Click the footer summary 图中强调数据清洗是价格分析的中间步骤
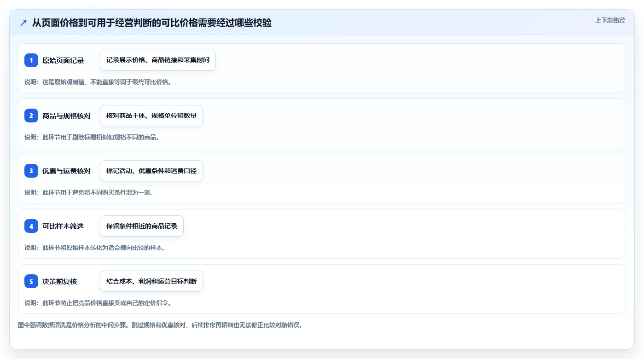Screen dimensions: 644x359 click(x=160, y=325)
